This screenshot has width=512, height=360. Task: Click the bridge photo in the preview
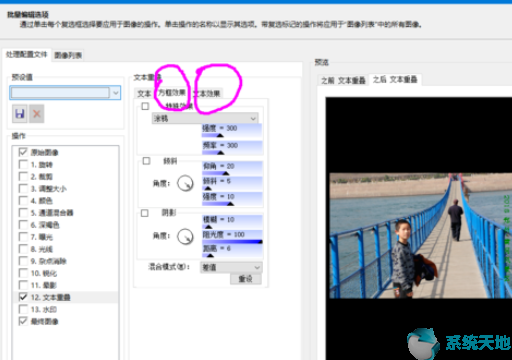coord(421,235)
